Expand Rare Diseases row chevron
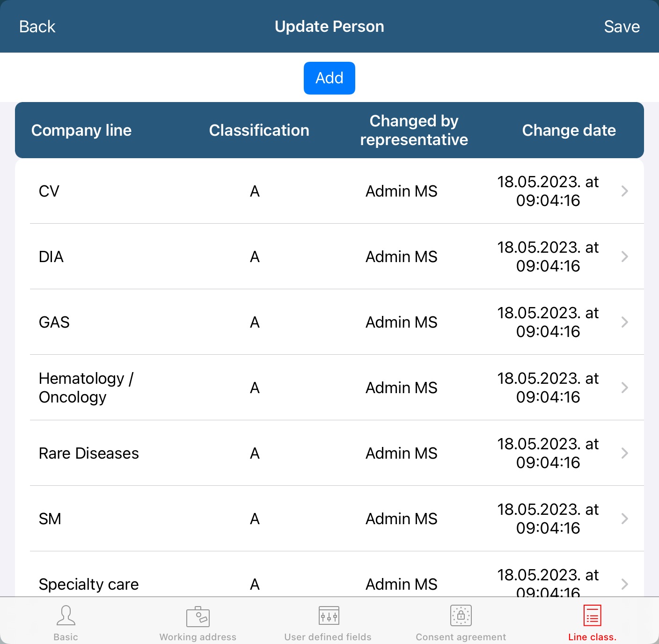This screenshot has width=659, height=644. click(x=624, y=453)
